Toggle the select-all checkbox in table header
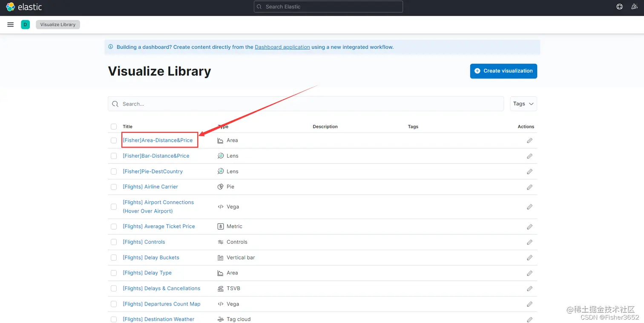 pos(114,127)
